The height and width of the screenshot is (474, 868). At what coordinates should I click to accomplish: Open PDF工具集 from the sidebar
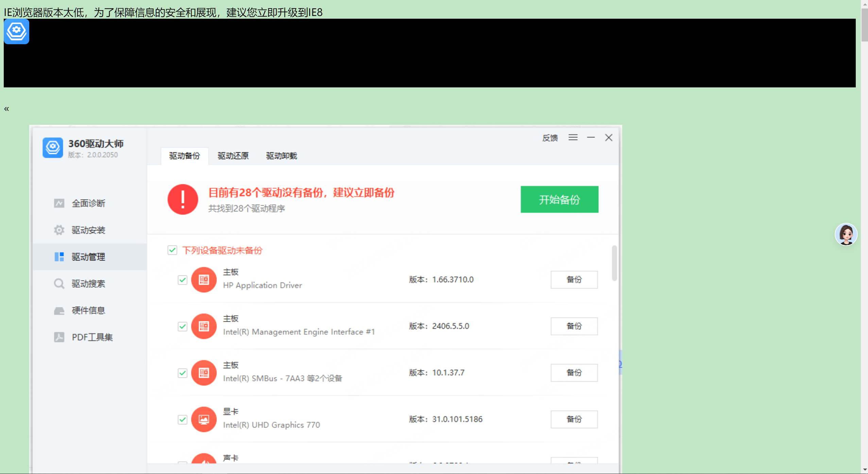coord(92,337)
